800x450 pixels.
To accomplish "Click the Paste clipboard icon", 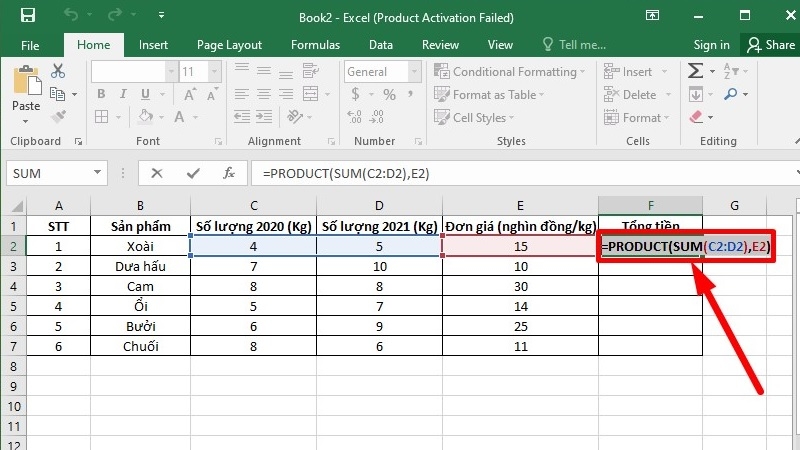I will [27, 81].
